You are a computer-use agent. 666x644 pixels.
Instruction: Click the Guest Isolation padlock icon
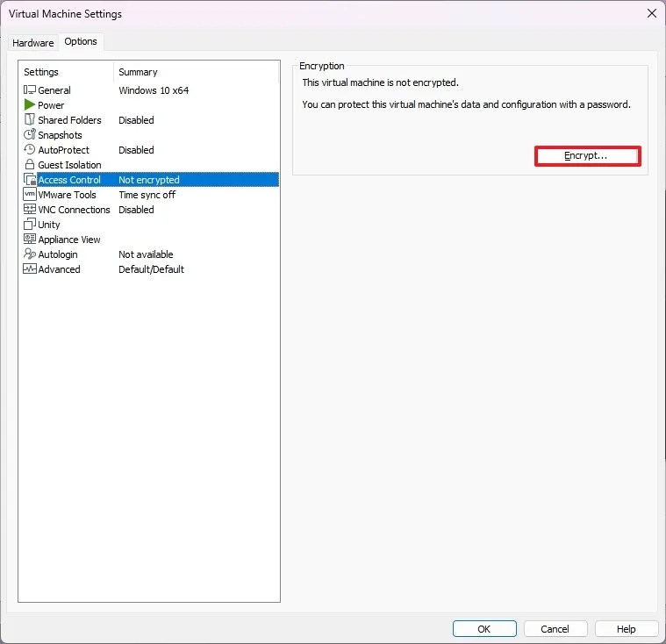tap(29, 164)
